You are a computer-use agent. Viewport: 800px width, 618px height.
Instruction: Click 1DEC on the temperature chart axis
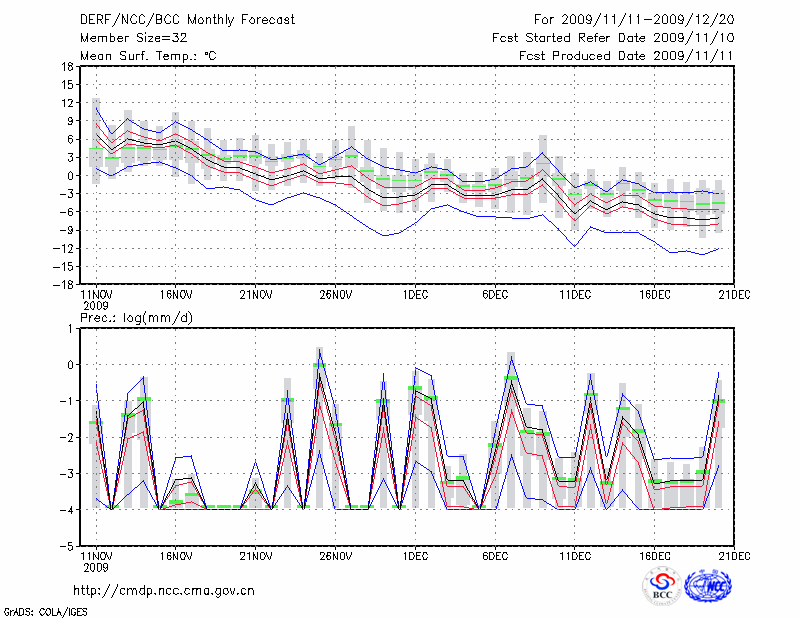point(415,295)
